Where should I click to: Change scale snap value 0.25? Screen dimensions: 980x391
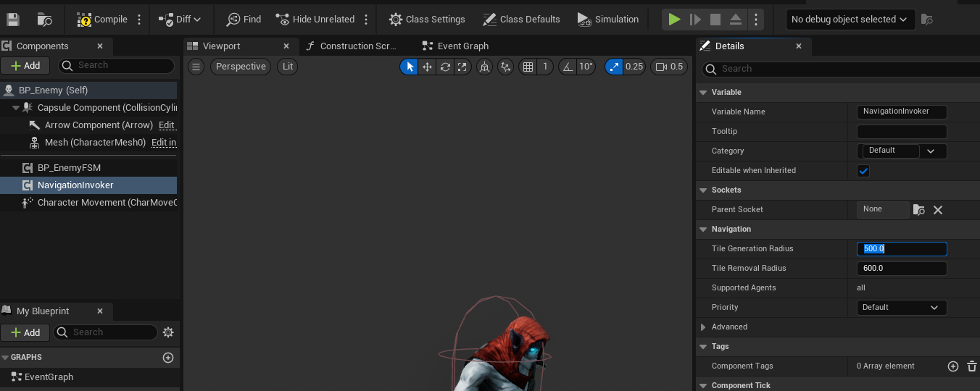pos(634,67)
